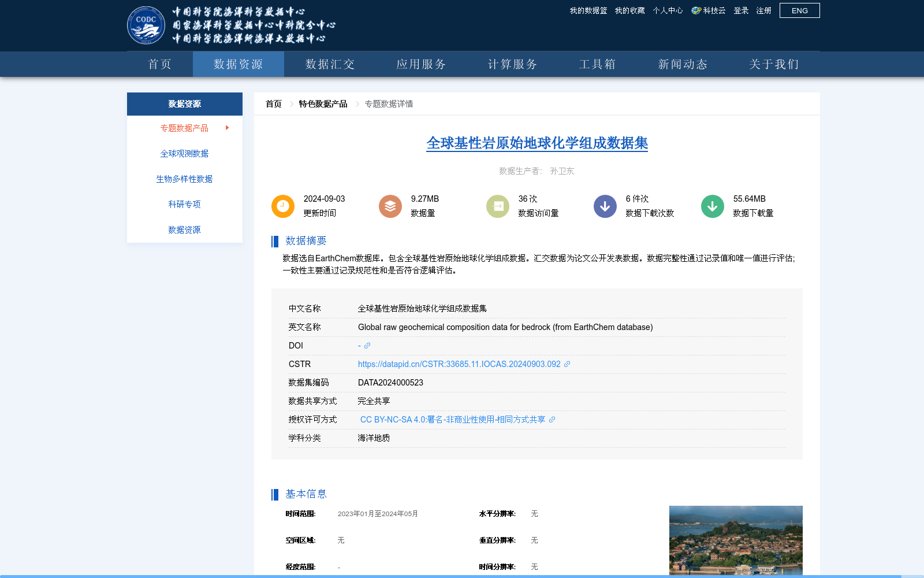Click the 55.64MB download volume value
Screen dimensions: 924x578
750,199
